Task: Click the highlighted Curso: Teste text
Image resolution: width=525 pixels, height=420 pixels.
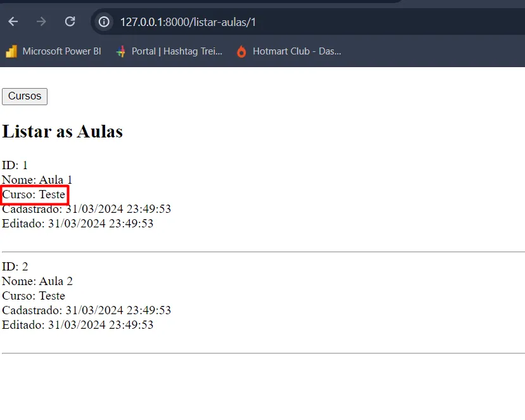Action: point(34,194)
